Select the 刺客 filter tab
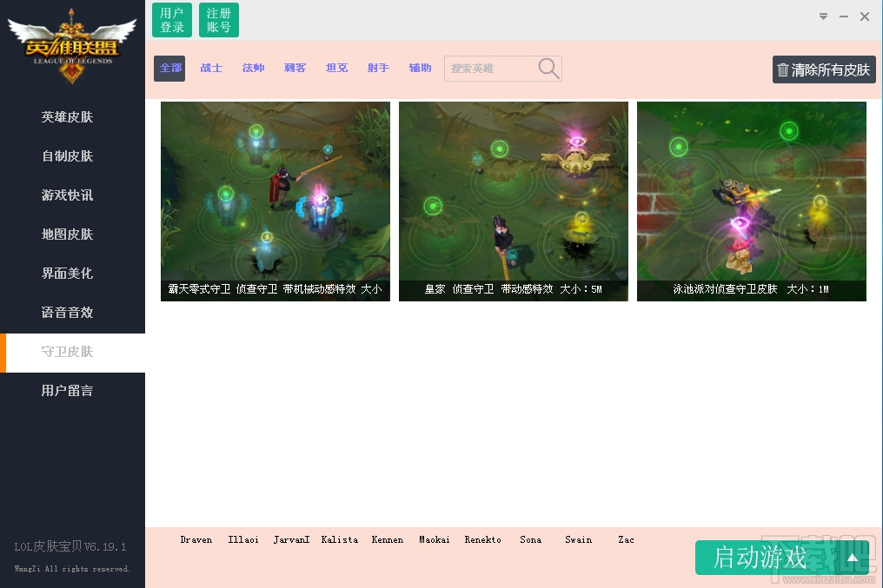This screenshot has height=588, width=883. (295, 68)
